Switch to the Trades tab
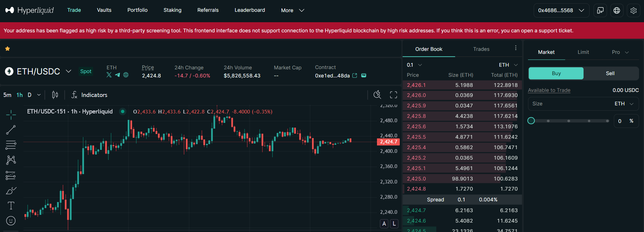644x232 pixels. click(481, 49)
